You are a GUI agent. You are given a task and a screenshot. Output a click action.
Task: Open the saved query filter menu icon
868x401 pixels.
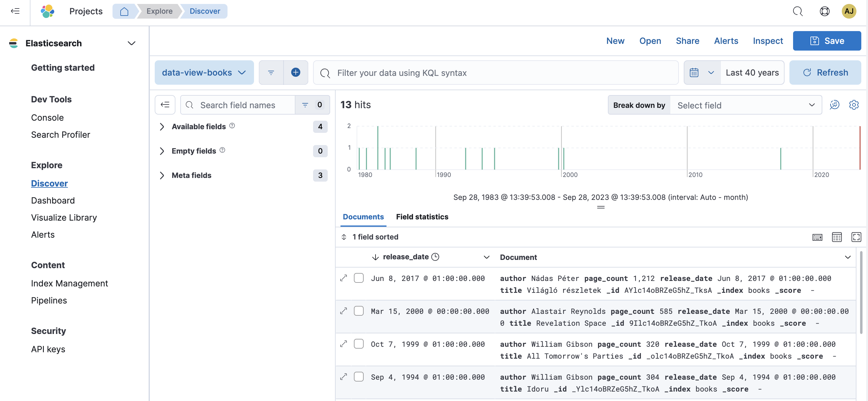click(x=271, y=73)
